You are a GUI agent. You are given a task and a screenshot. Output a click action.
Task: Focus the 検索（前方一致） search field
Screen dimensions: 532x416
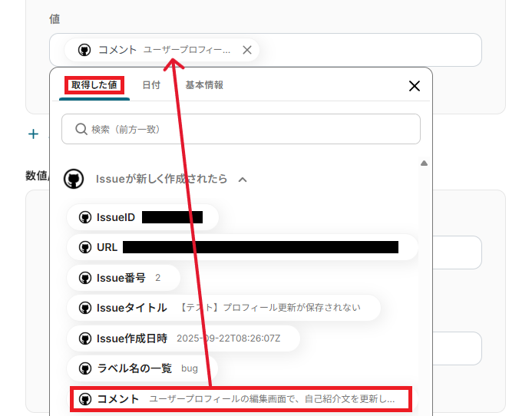coord(241,129)
